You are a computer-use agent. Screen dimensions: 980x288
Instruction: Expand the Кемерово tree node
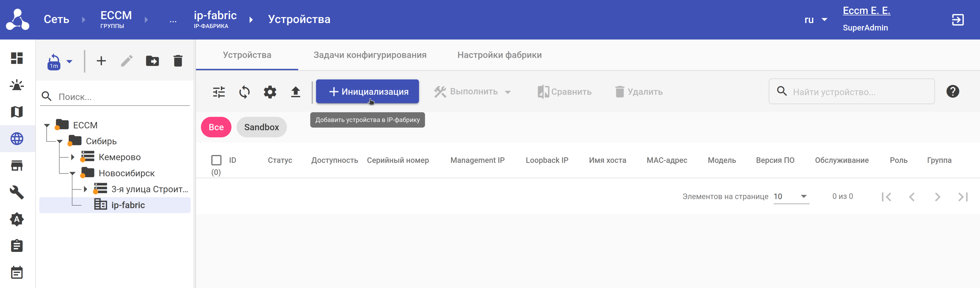(x=73, y=157)
